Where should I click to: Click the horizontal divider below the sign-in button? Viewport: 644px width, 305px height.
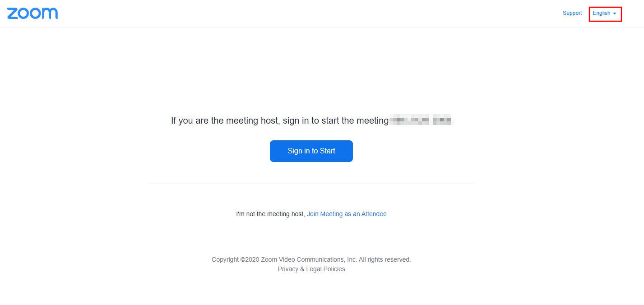click(x=311, y=184)
